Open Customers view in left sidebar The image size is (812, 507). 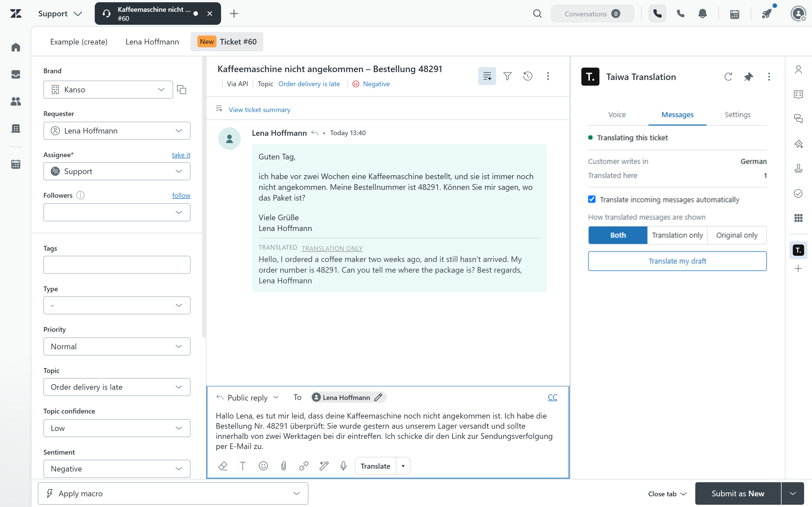pos(16,101)
